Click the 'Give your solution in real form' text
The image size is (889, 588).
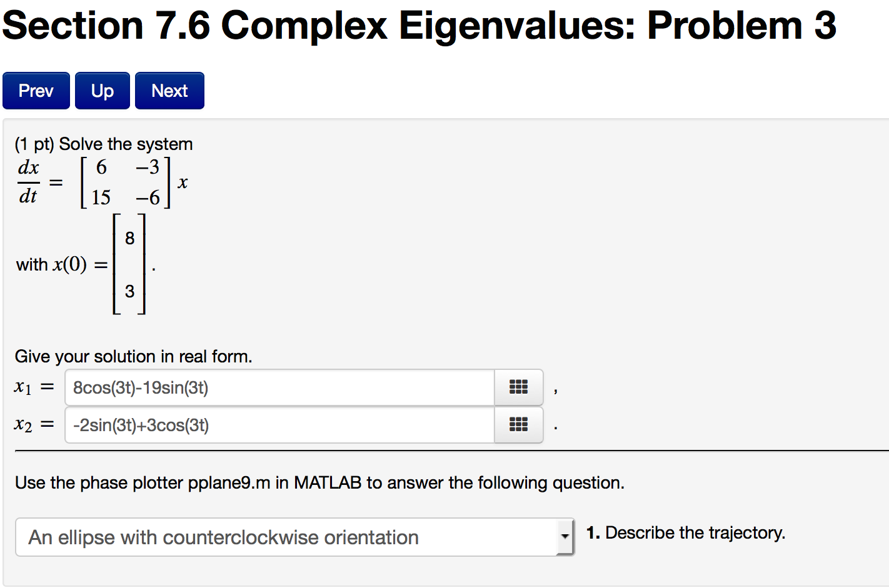[x=134, y=356]
